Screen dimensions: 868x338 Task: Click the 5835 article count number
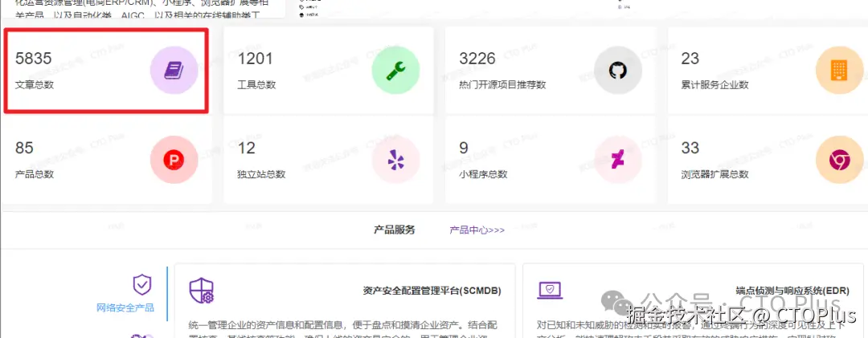coord(33,58)
